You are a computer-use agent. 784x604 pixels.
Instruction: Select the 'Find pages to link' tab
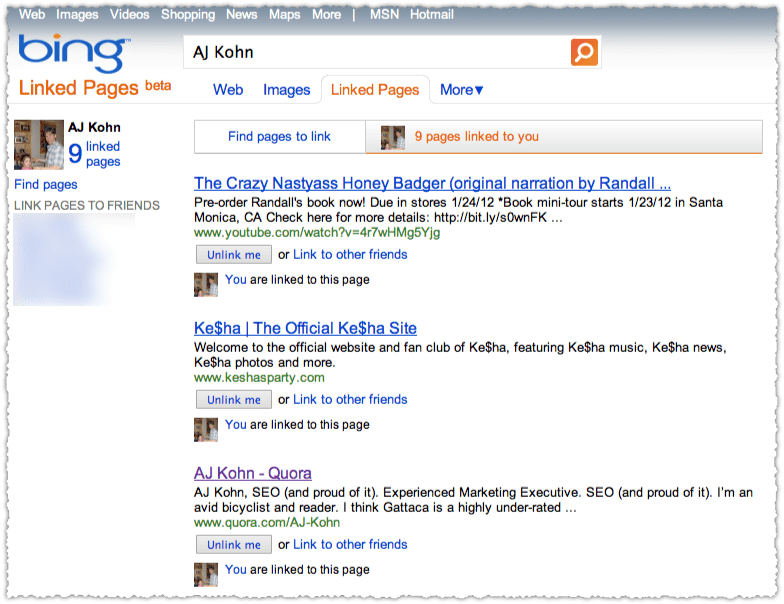[280, 136]
